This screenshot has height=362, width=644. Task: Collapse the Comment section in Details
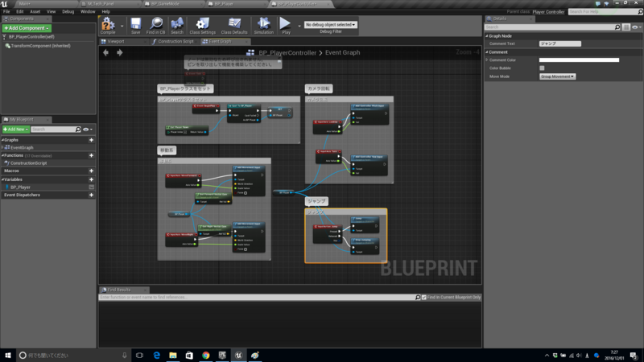(x=487, y=52)
